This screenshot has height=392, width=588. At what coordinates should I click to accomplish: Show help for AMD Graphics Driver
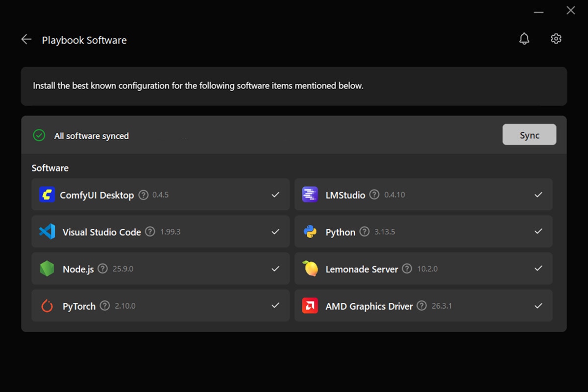tap(421, 306)
